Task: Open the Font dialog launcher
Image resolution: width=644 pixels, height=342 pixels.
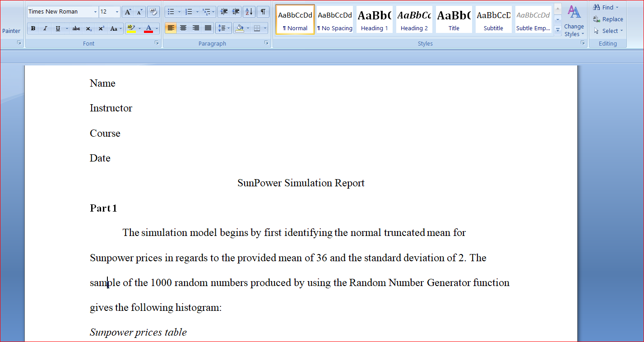Action: [x=157, y=43]
